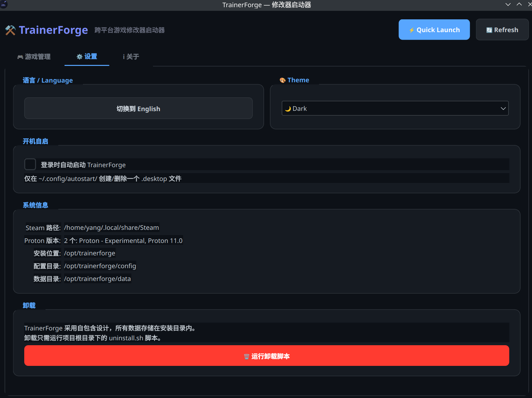Switch to the 游戏管理 tab

tap(34, 57)
